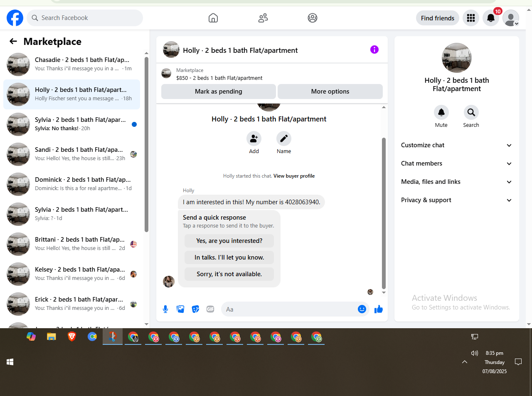Image resolution: width=532 pixels, height=396 pixels.
Task: Click the volume speaker tray icon
Action: (x=475, y=353)
